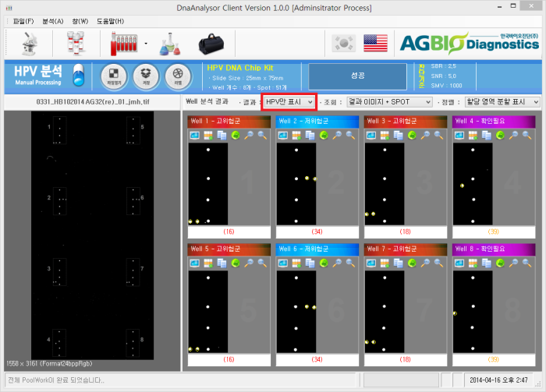Open the 분석(A) menu
The width and height of the screenshot is (546, 392).
click(x=53, y=21)
